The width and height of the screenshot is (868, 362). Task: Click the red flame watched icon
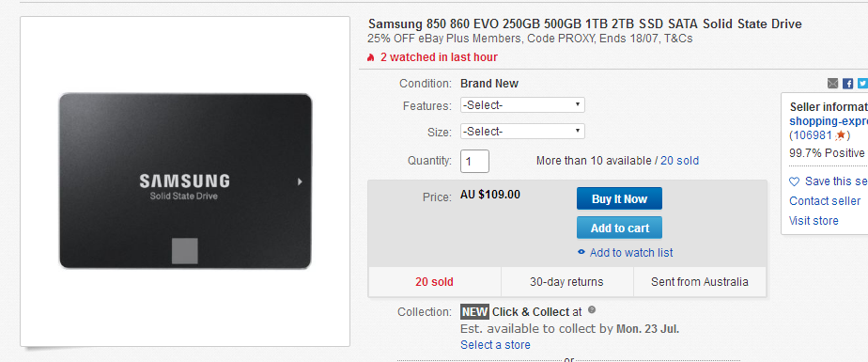pos(371,57)
